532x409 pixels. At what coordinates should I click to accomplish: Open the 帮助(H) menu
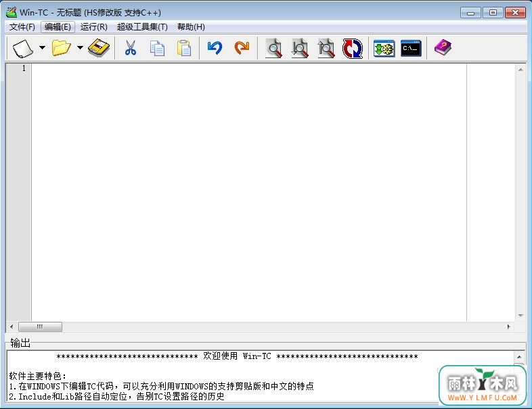click(191, 27)
